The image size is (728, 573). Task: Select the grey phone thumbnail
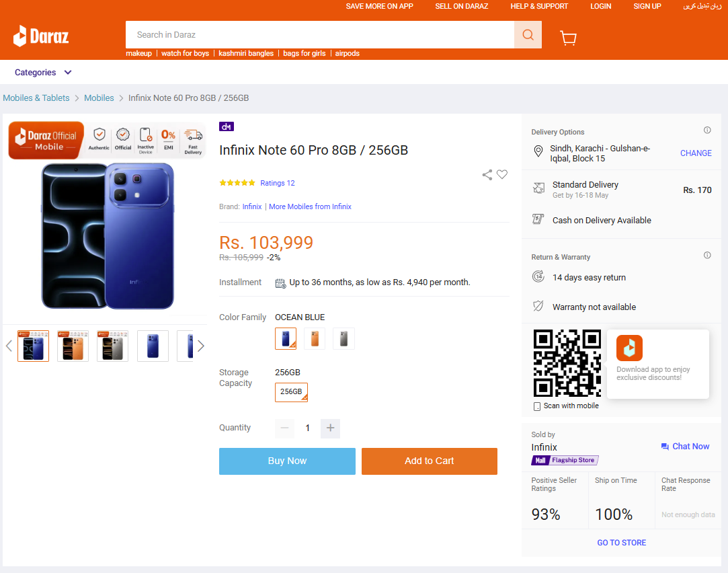(113, 346)
